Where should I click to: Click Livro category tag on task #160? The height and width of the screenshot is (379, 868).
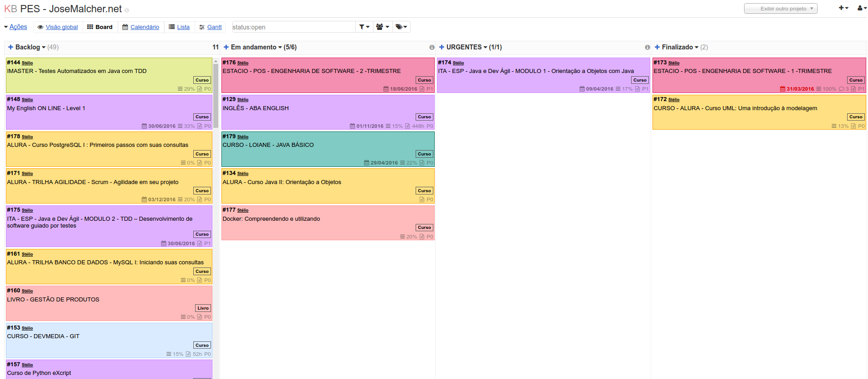point(203,308)
